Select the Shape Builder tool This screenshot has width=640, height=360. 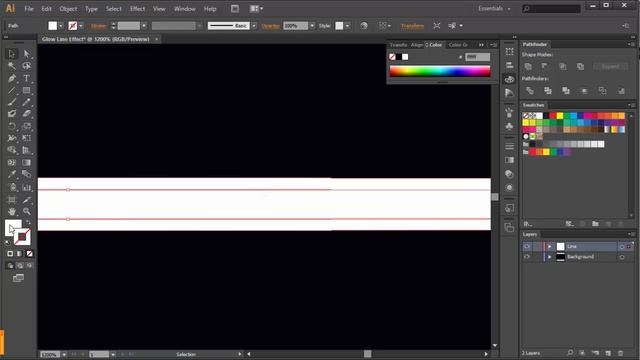pos(11,150)
